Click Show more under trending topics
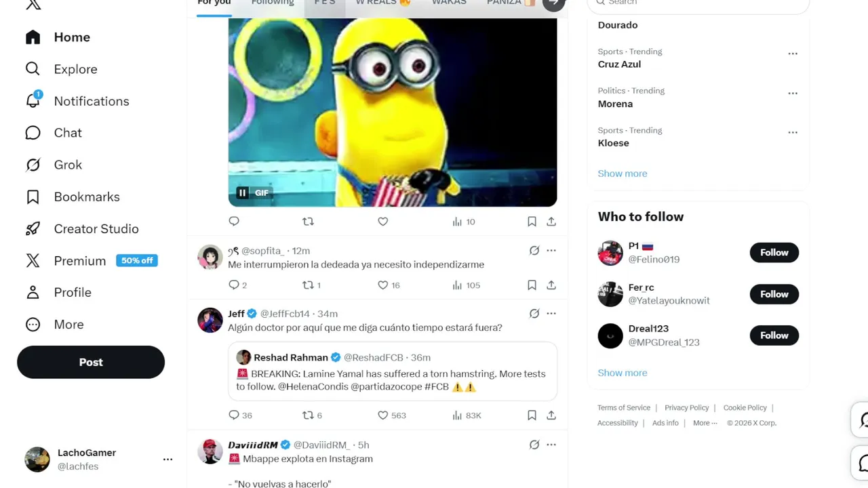This screenshot has width=868, height=488. pos(623,174)
